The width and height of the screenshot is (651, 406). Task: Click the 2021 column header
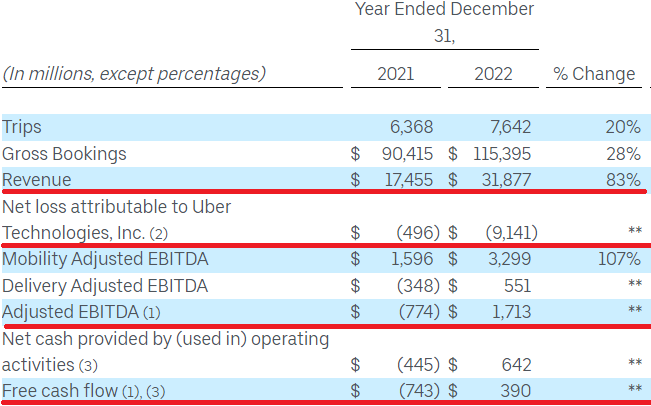(x=395, y=74)
